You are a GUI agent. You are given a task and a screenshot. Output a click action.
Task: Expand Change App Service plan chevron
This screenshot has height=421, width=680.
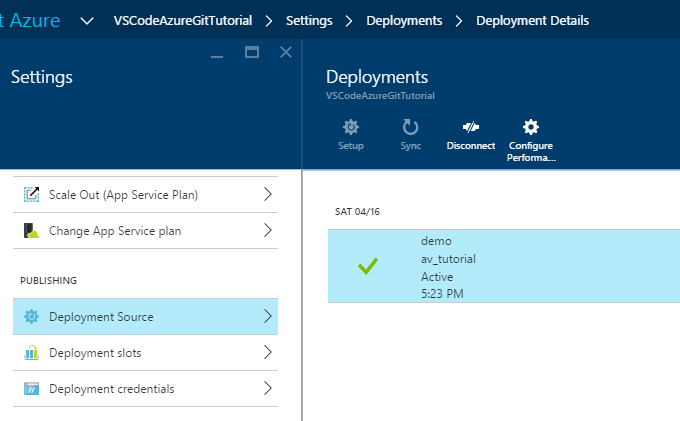[268, 230]
